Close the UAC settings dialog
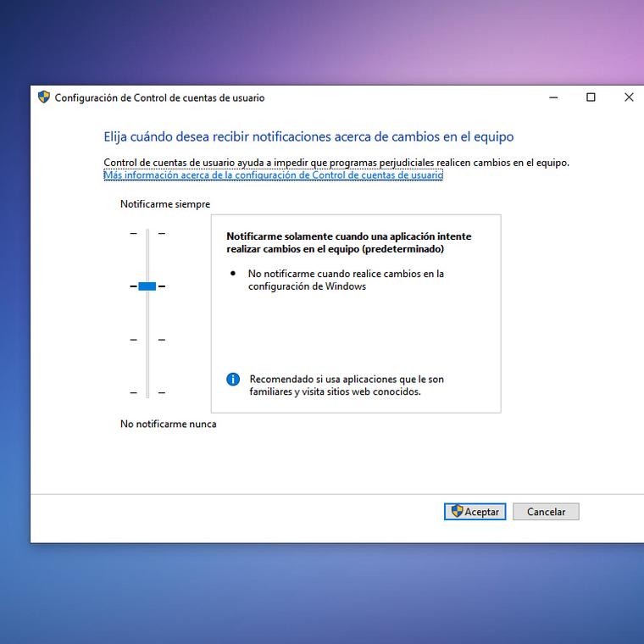The width and height of the screenshot is (644, 644). [629, 97]
